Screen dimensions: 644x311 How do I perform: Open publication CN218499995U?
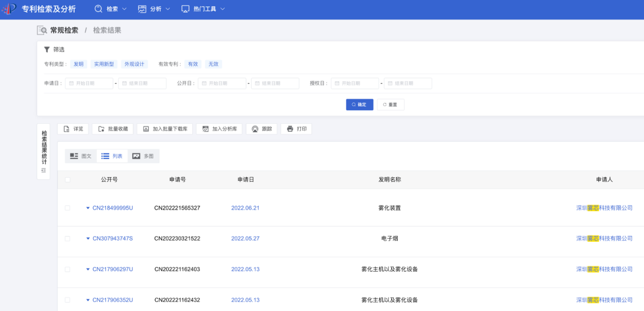click(x=113, y=208)
